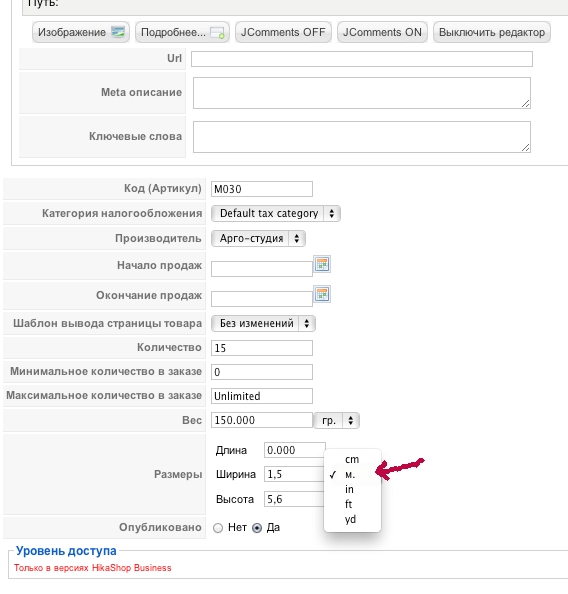Pick ft from the unit list

point(349,504)
